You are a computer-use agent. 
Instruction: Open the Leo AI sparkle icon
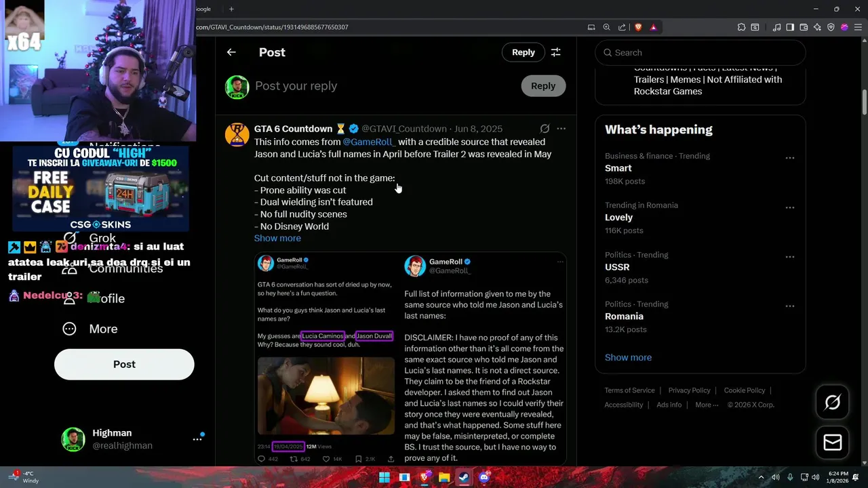(x=817, y=27)
